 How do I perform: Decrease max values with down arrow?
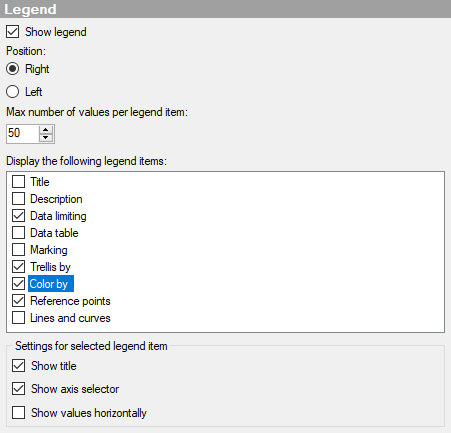(x=46, y=138)
